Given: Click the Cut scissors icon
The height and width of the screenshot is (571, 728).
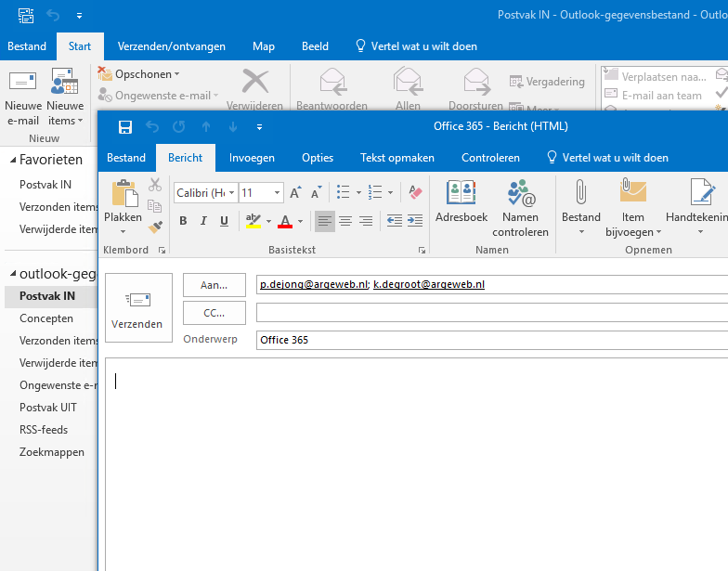Looking at the screenshot, I should click(154, 185).
